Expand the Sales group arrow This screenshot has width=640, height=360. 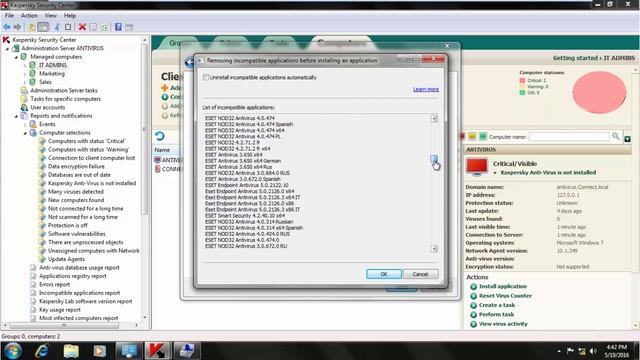pyautogui.click(x=25, y=82)
